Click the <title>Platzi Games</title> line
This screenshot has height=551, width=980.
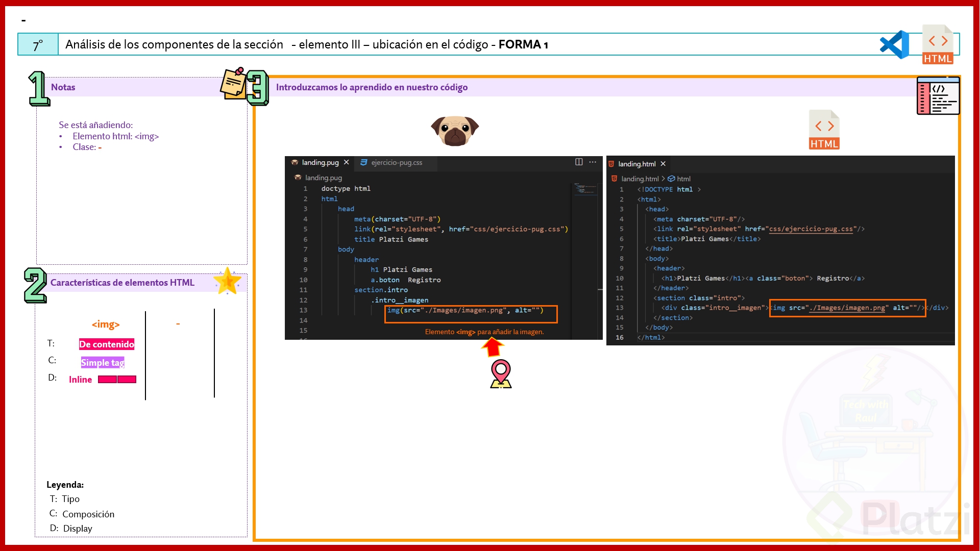coord(707,239)
